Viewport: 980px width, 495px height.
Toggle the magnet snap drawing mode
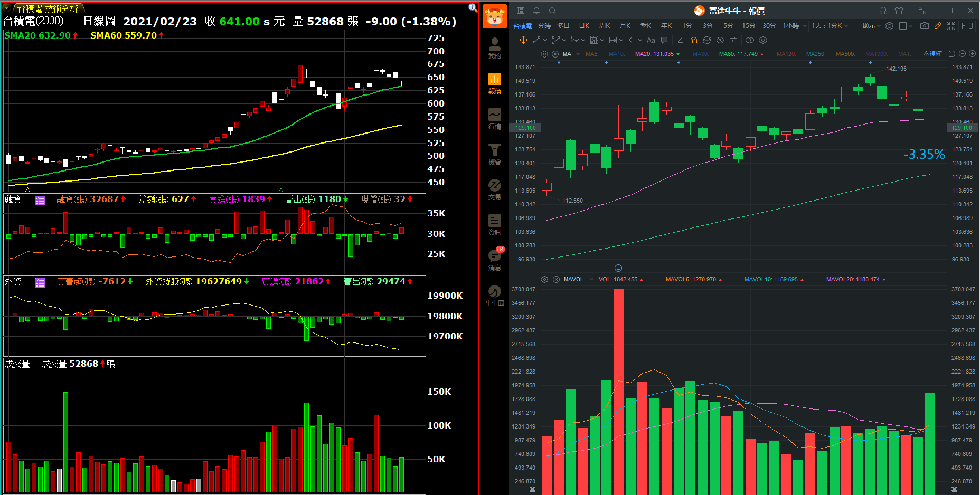point(694,40)
